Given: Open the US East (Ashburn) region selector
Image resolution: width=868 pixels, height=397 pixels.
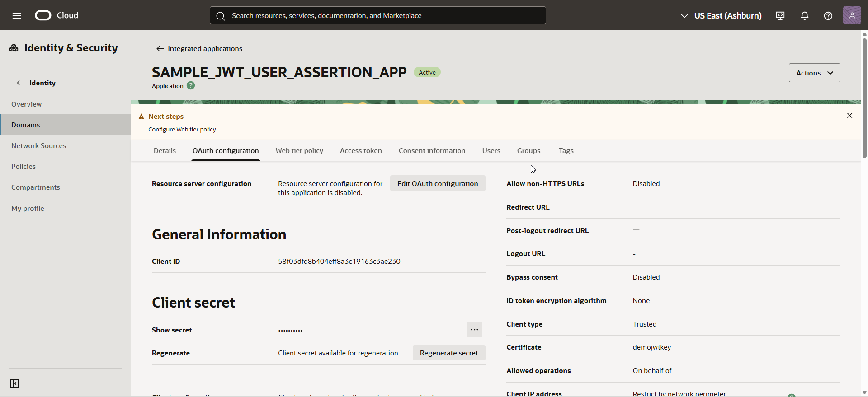Looking at the screenshot, I should point(722,16).
